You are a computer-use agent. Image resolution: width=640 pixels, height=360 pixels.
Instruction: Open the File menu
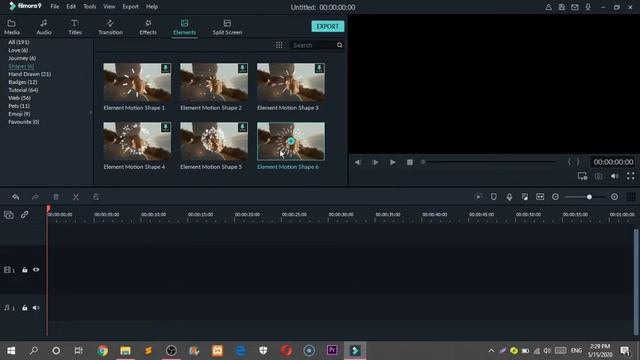[x=55, y=7]
